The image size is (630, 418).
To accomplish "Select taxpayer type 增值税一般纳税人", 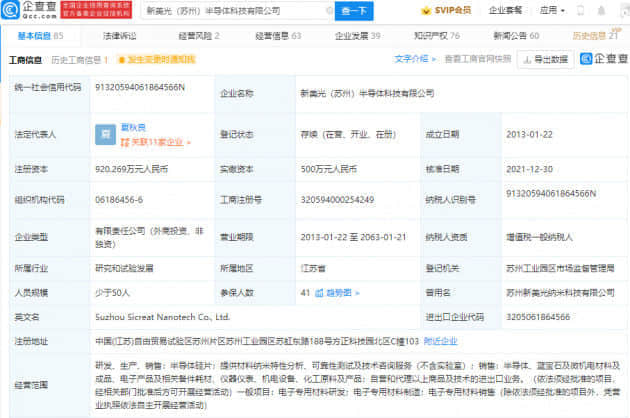I will 539,237.
